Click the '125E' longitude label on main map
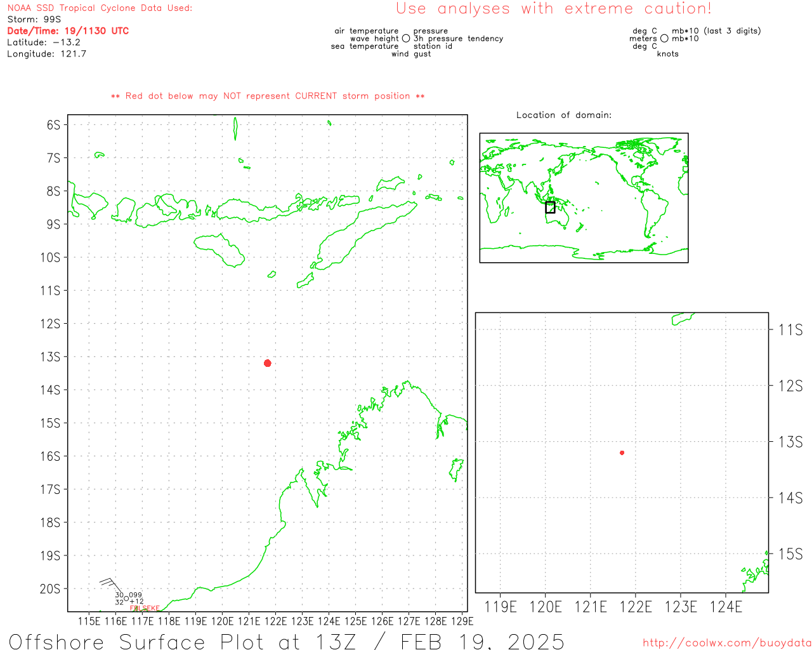Image resolution: width=812 pixels, height=650 pixels. pyautogui.click(x=355, y=621)
